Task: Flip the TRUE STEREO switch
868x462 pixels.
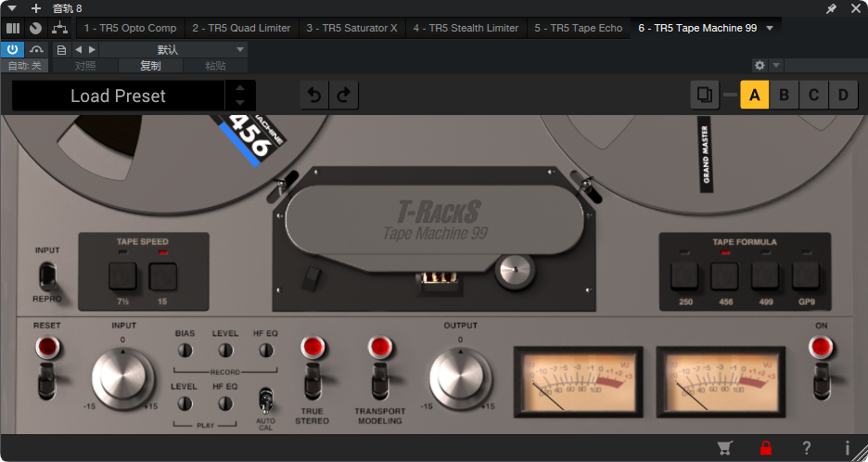Action: coord(313,380)
